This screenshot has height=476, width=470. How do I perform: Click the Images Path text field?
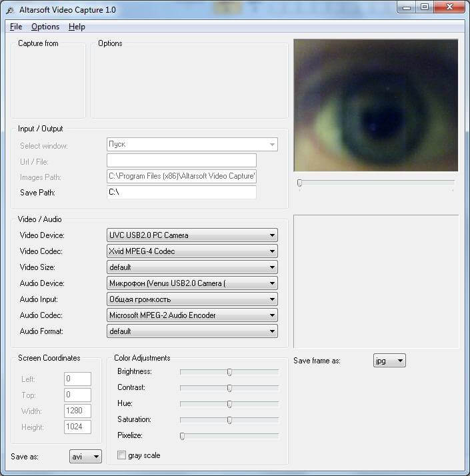click(x=181, y=176)
